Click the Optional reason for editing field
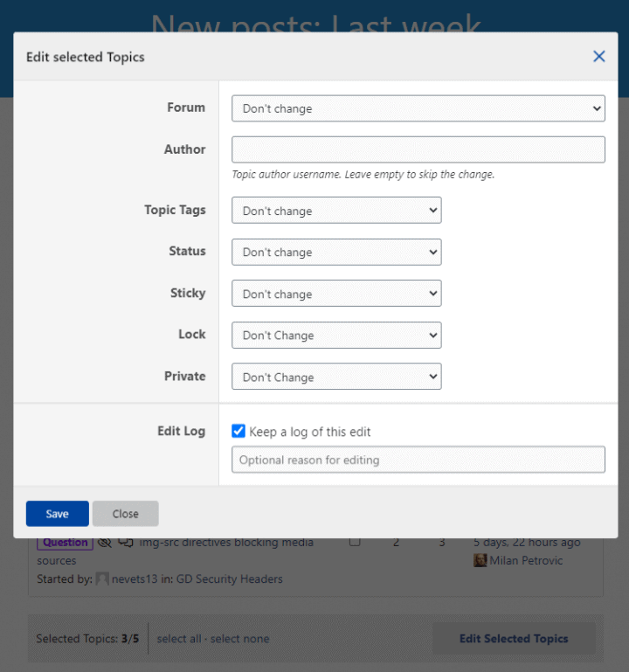This screenshot has width=629, height=672. (418, 460)
